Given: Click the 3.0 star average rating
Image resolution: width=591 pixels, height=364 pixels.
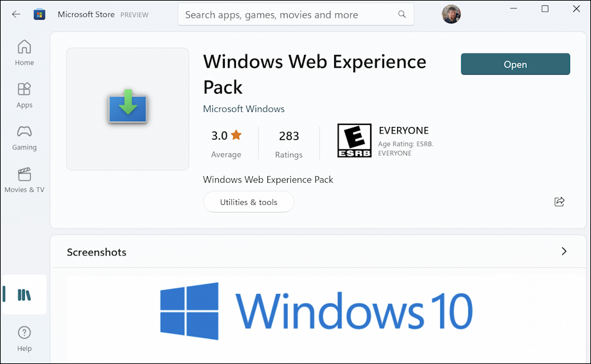Looking at the screenshot, I should click(226, 143).
